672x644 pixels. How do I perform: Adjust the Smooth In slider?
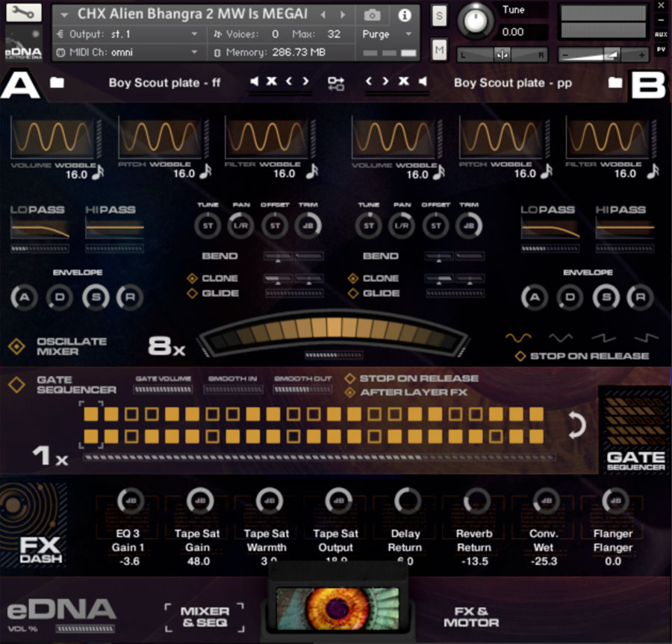[233, 390]
